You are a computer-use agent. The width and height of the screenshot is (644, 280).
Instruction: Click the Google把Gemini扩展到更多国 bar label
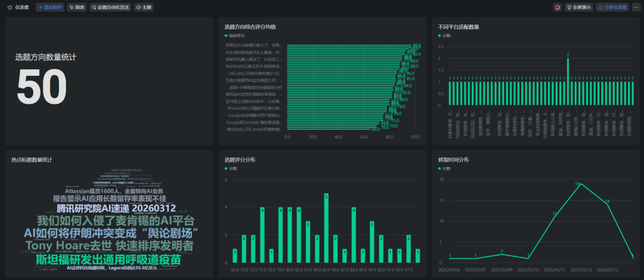pos(255,122)
